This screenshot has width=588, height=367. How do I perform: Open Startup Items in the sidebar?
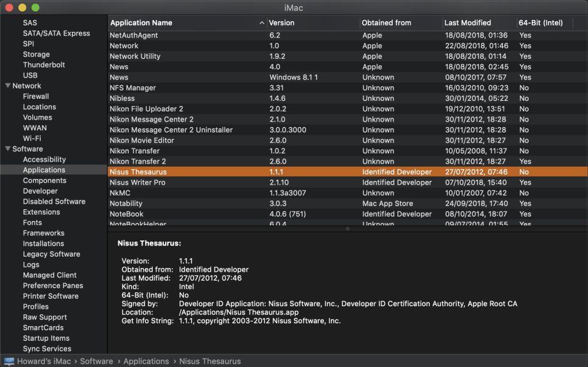tap(46, 338)
